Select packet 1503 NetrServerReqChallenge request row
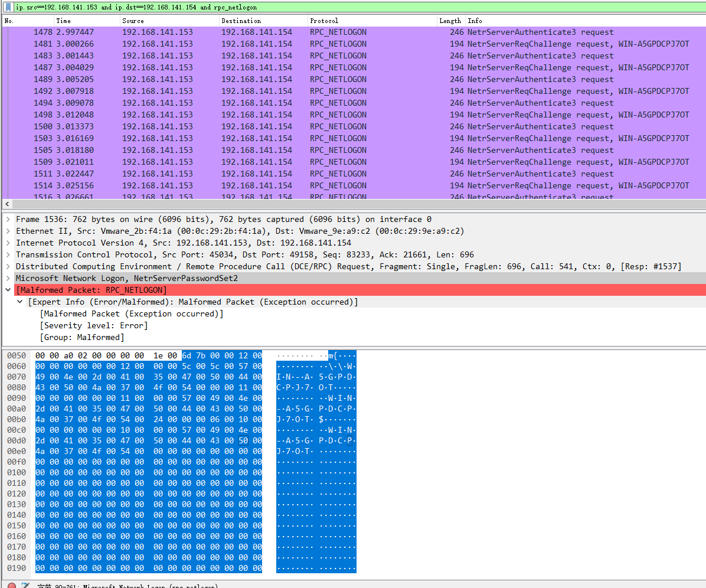This screenshot has height=588, width=706. (236, 138)
